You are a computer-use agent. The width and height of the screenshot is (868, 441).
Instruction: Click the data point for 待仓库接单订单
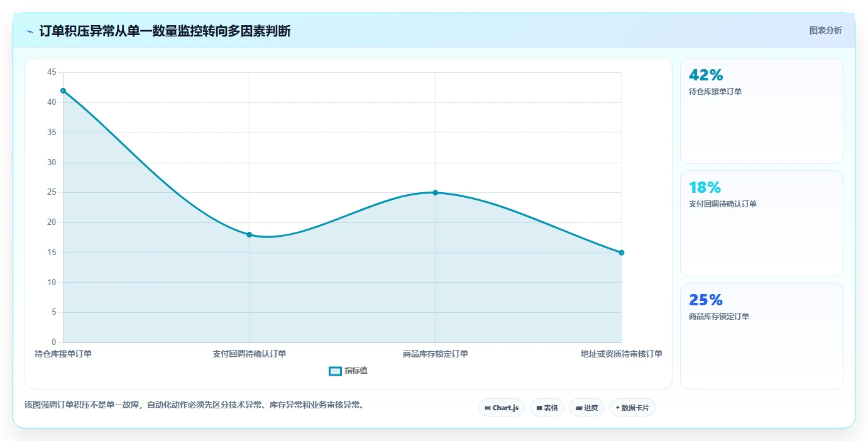(63, 90)
